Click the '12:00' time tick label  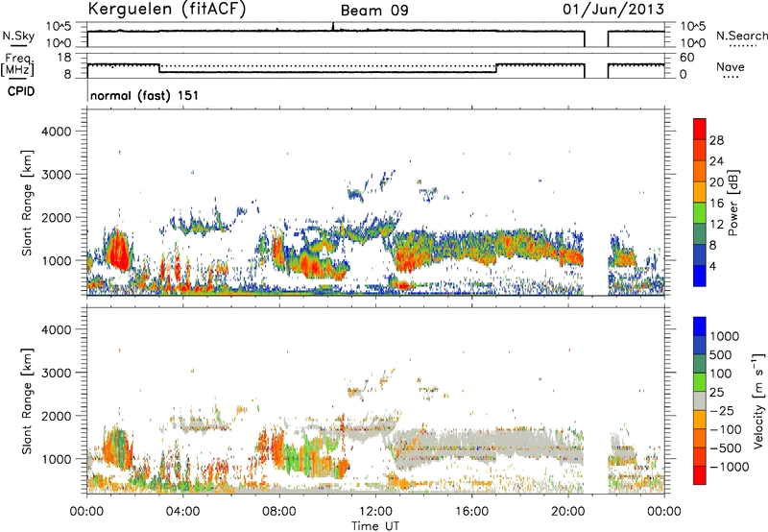(375, 511)
